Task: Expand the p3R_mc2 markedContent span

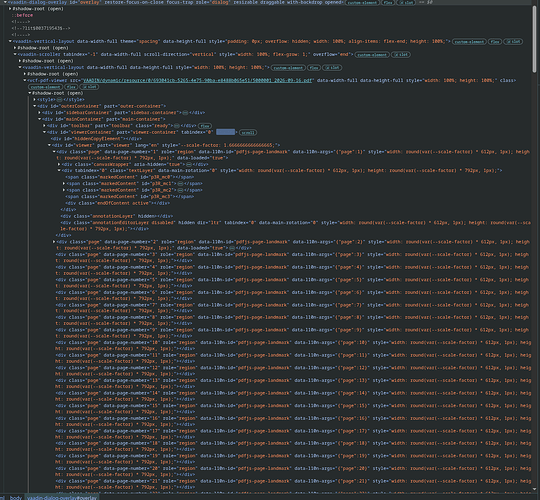Action: tap(64, 190)
